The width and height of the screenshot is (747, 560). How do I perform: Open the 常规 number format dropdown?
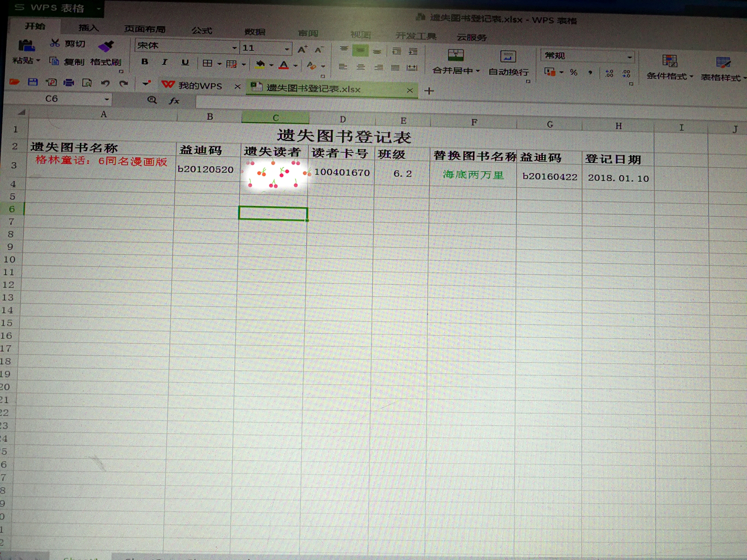[629, 57]
